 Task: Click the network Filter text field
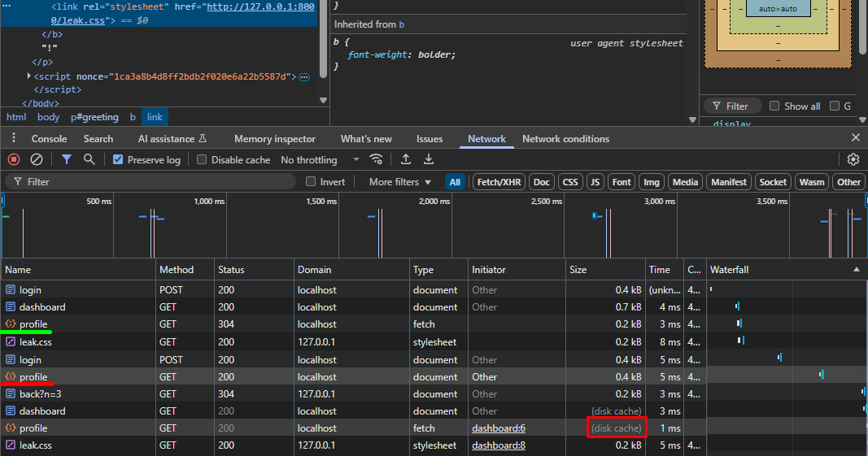(150, 181)
